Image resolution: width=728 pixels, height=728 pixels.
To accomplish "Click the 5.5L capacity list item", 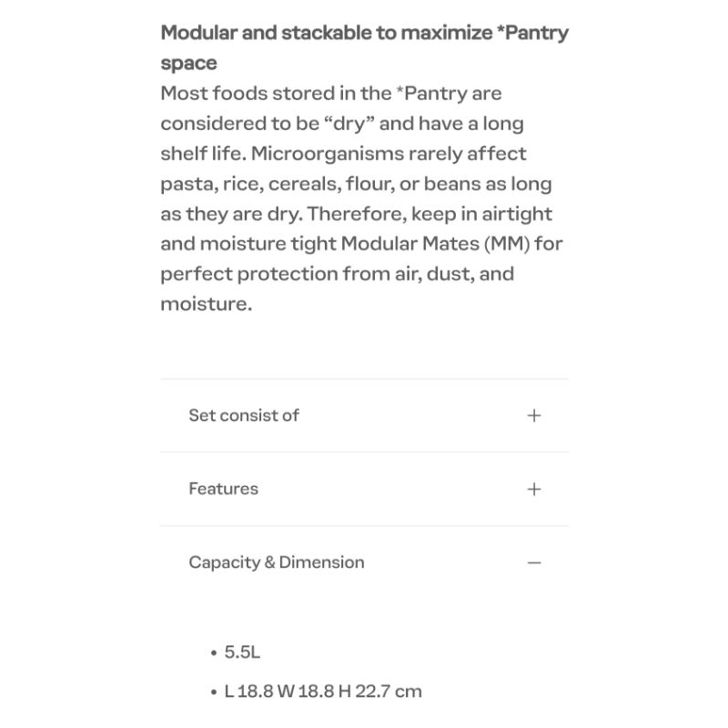I will [243, 652].
